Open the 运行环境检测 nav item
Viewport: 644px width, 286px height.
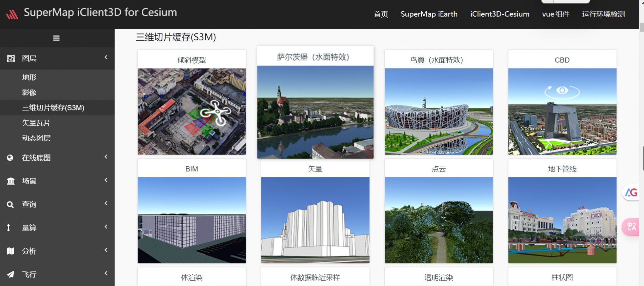[603, 14]
